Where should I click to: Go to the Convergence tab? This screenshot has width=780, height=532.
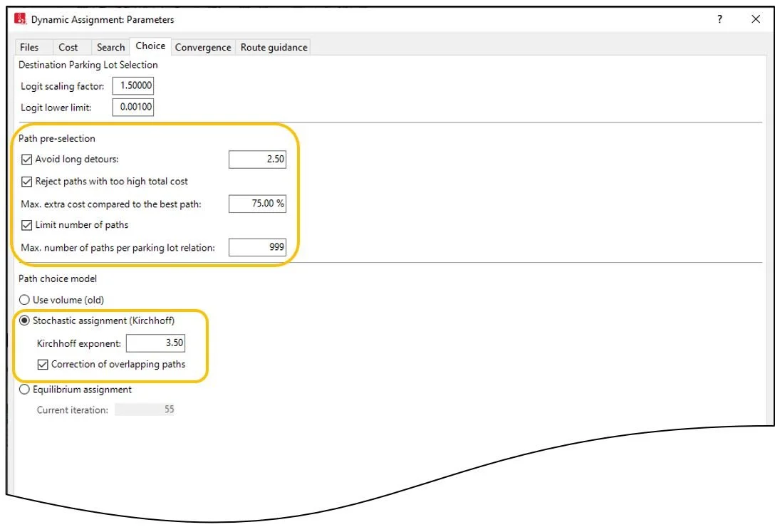(203, 47)
